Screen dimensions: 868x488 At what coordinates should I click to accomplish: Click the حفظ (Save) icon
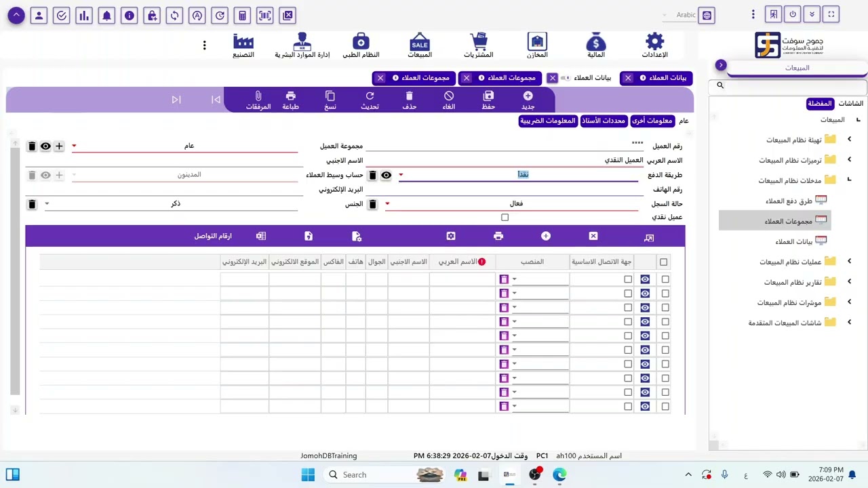point(488,96)
